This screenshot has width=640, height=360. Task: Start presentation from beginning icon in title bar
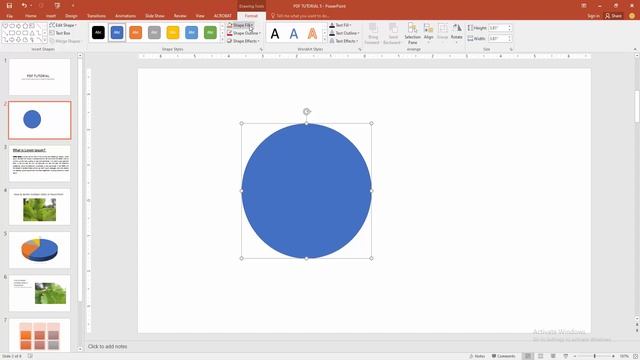[x=57, y=6]
